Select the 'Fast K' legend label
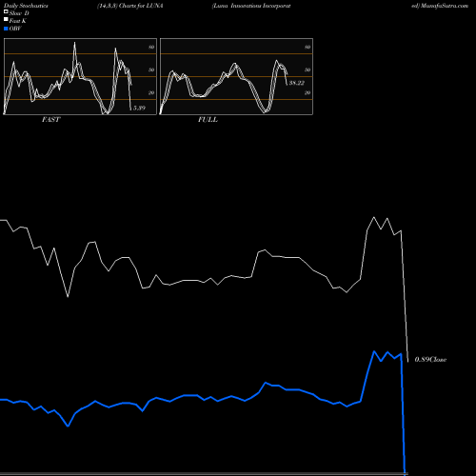The width and height of the screenshot is (476, 476). [x=18, y=21]
